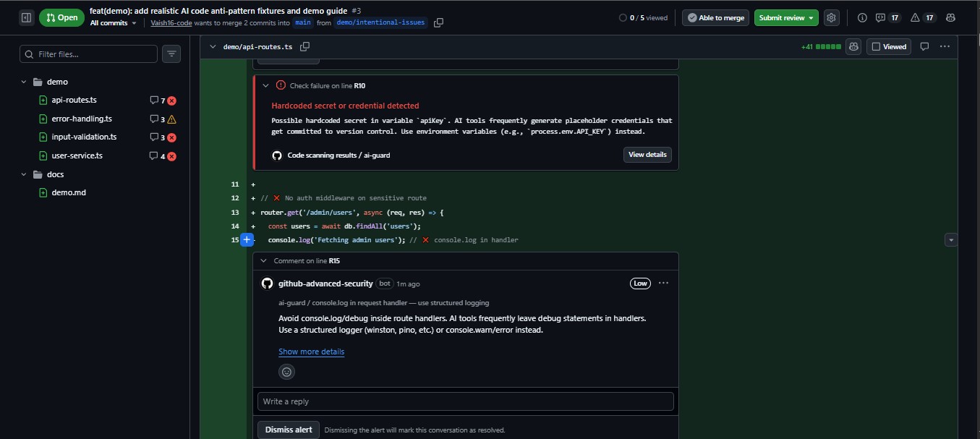The image size is (980, 439).
Task: Open the Vaish16-code author link
Action: [x=171, y=23]
